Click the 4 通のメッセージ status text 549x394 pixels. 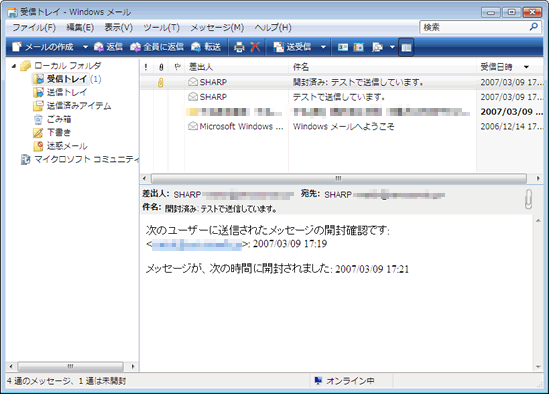point(67,381)
